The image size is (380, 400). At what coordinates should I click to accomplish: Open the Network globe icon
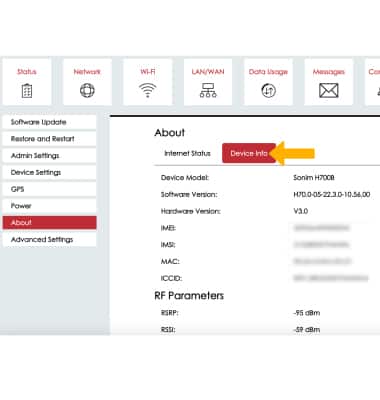tap(87, 90)
